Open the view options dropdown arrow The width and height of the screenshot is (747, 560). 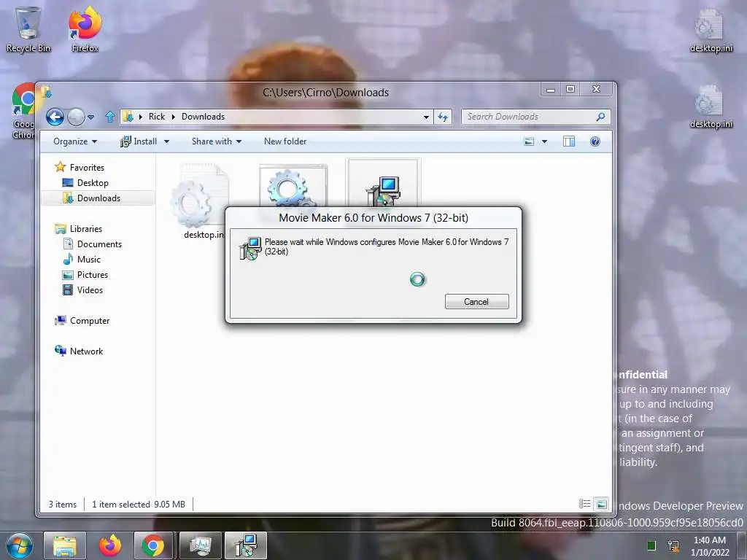544,142
